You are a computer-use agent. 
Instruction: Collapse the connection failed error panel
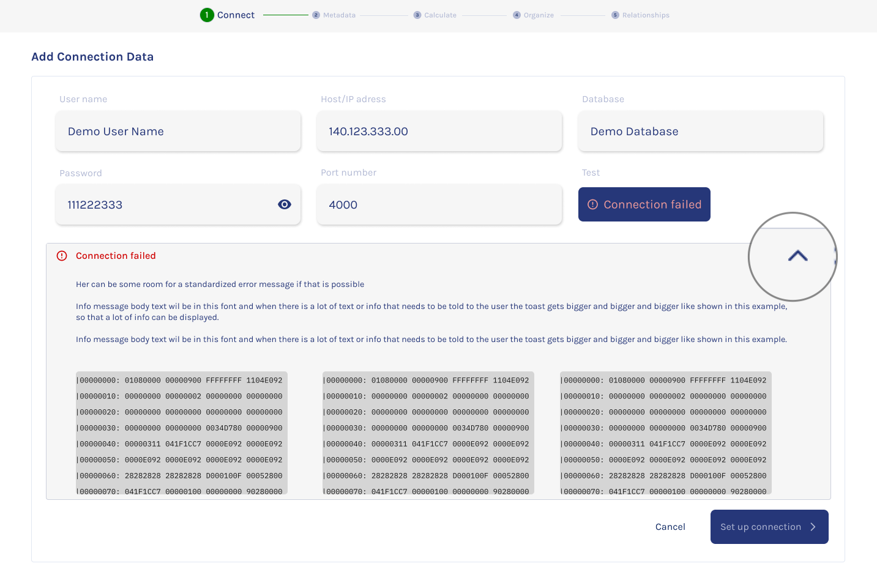pyautogui.click(x=797, y=256)
